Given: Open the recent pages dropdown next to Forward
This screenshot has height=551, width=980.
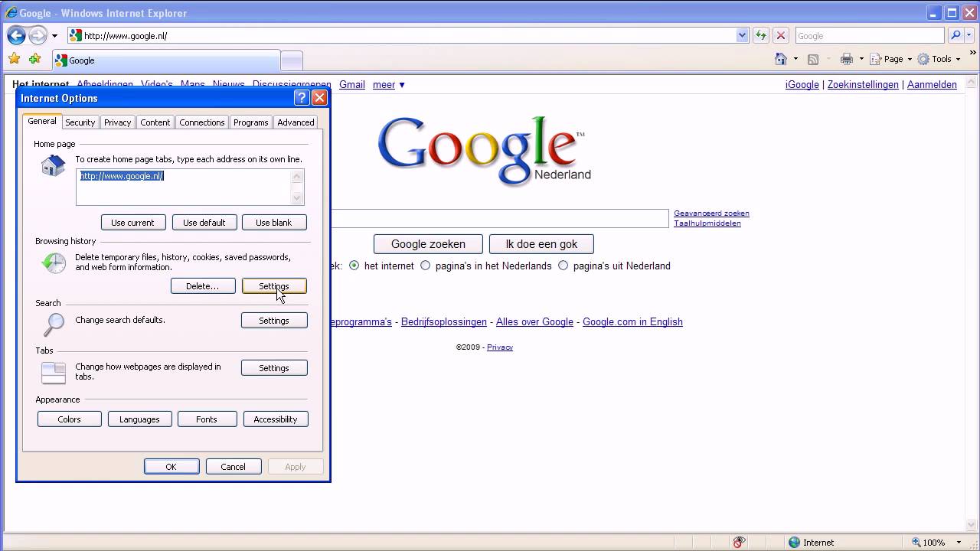Looking at the screenshot, I should coord(54,36).
